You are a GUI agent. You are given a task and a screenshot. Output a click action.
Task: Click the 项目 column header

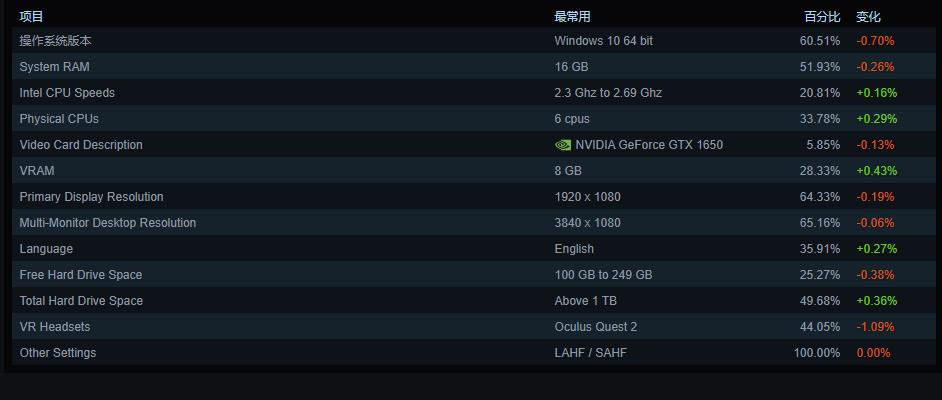click(x=32, y=17)
